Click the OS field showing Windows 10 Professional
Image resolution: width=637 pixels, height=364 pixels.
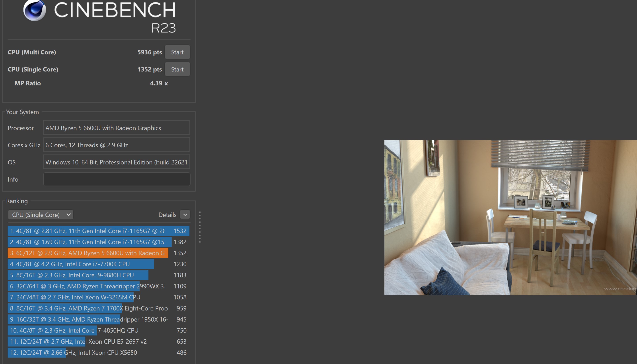[x=117, y=162]
